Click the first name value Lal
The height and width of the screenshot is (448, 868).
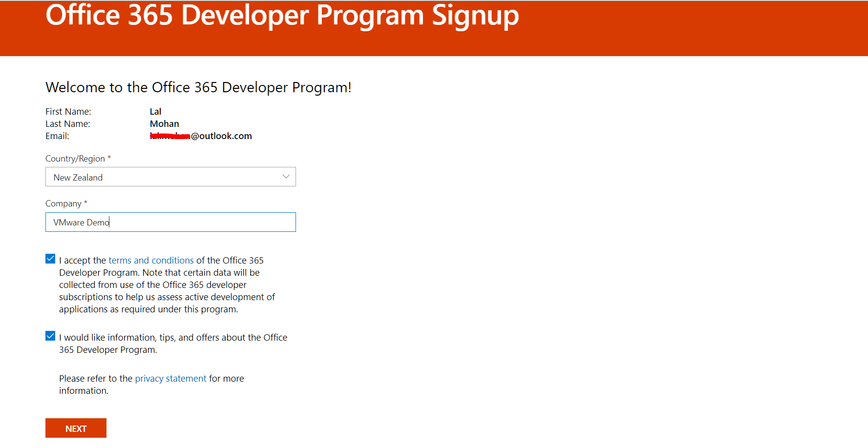click(x=155, y=112)
